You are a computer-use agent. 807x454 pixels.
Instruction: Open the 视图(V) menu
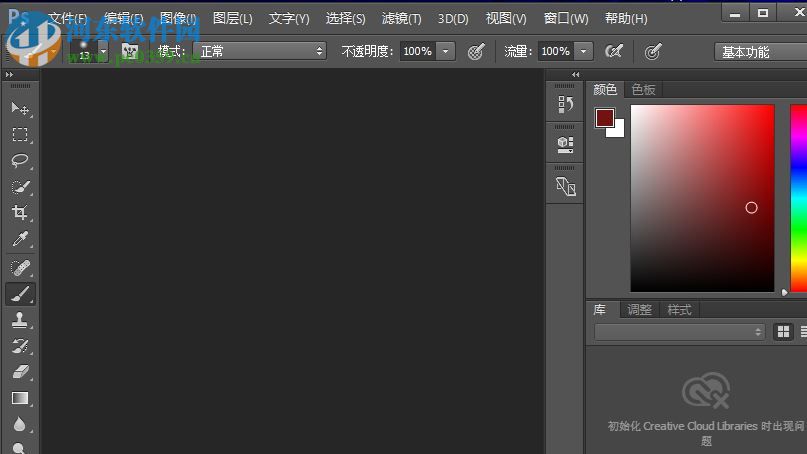[506, 19]
